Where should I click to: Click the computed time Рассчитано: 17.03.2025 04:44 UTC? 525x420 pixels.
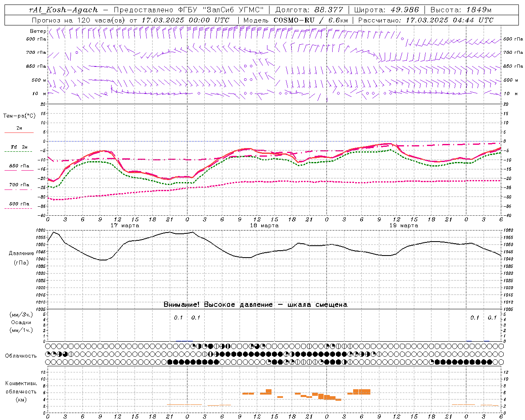[x=426, y=20]
